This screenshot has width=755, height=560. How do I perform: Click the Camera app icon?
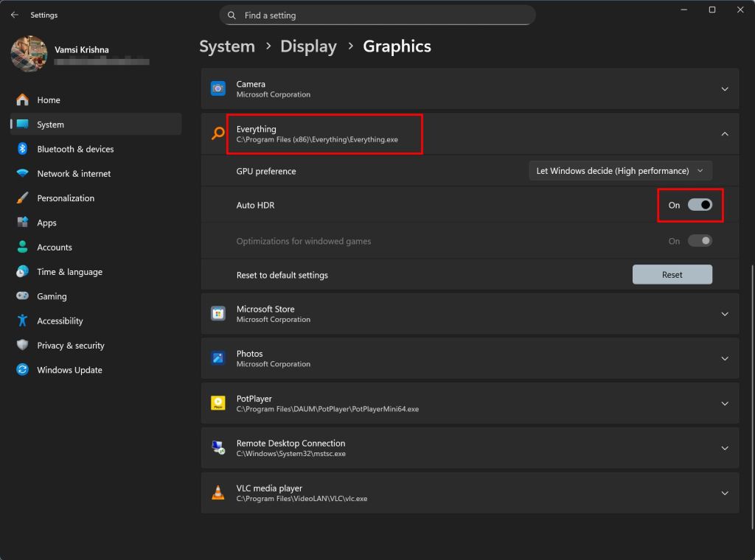click(x=218, y=89)
